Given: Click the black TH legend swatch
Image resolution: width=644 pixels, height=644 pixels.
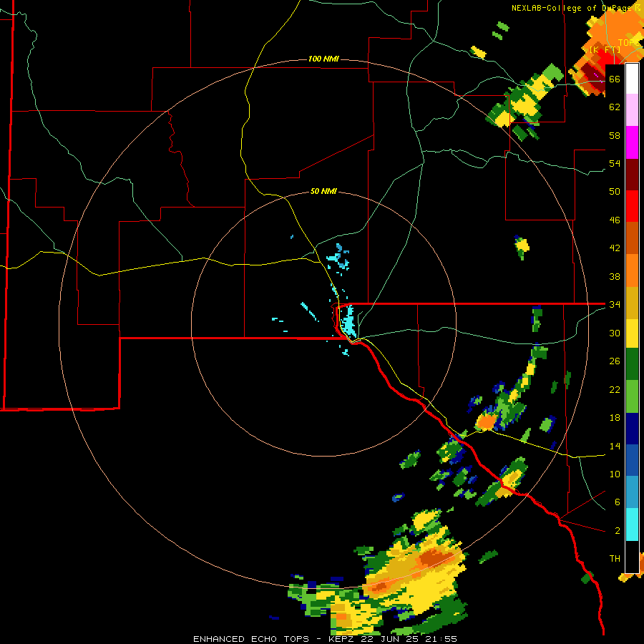Looking at the screenshot, I should pyautogui.click(x=632, y=557).
